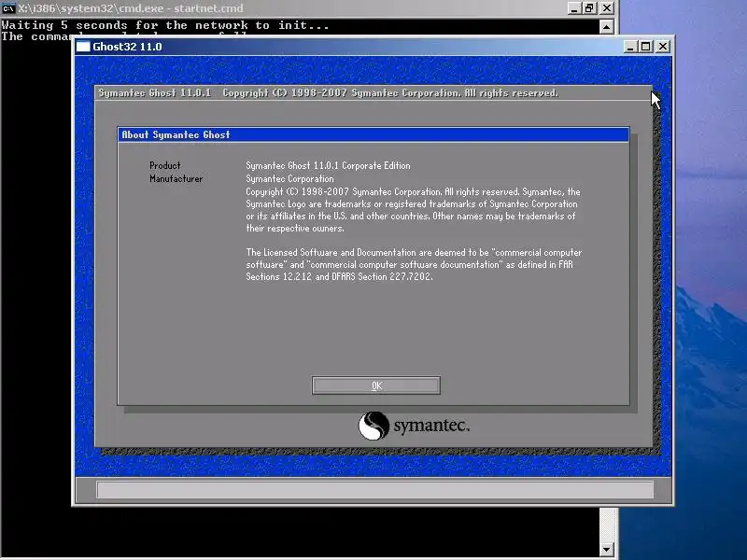Restore down the cmd.exe window
Viewport: 747px width, 560px height.
[590, 8]
